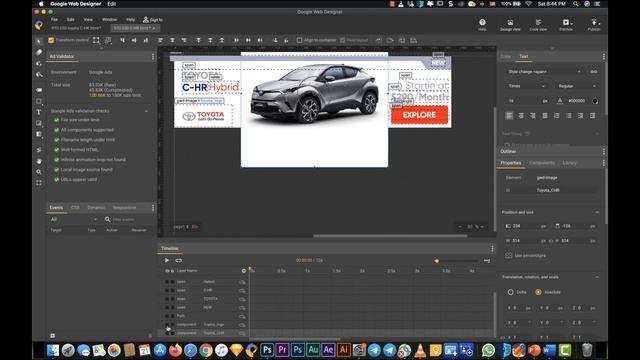This screenshot has height=360, width=640.
Task: Toggle the Align to container checkbox
Action: [300, 40]
